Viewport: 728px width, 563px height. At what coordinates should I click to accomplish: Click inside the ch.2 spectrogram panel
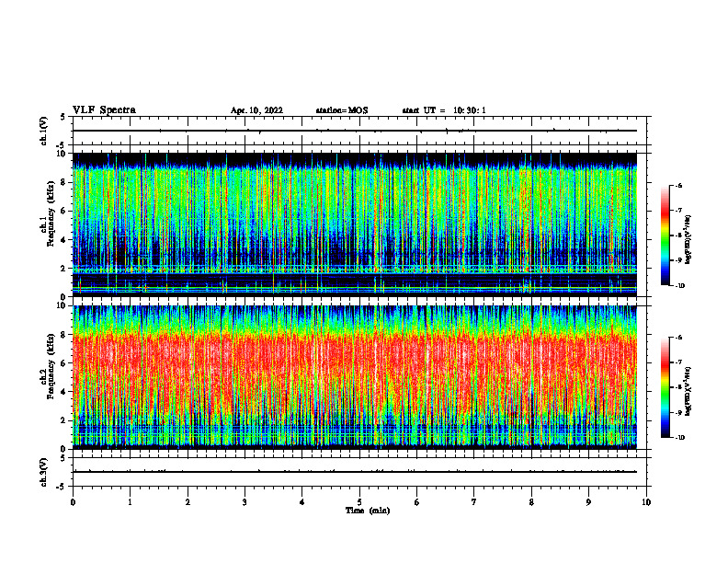coord(354,377)
